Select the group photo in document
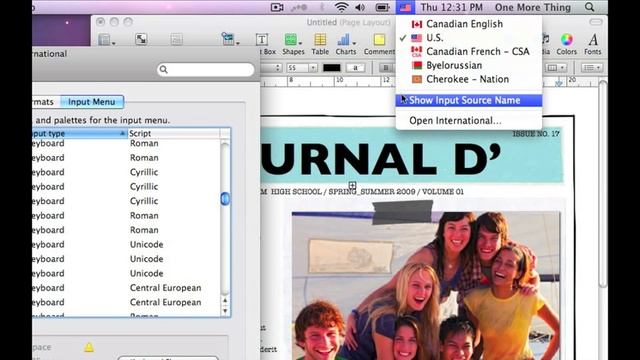This screenshot has height=360, width=640. click(x=426, y=286)
